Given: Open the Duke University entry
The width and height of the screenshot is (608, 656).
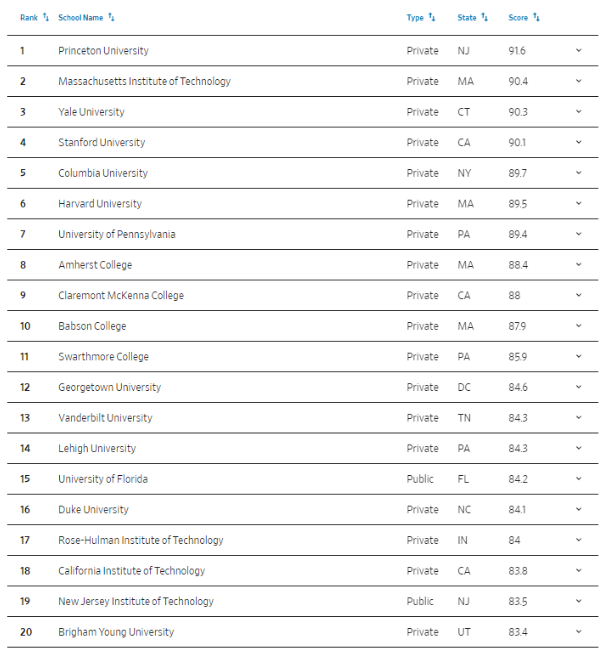Looking at the screenshot, I should pyautogui.click(x=93, y=510).
